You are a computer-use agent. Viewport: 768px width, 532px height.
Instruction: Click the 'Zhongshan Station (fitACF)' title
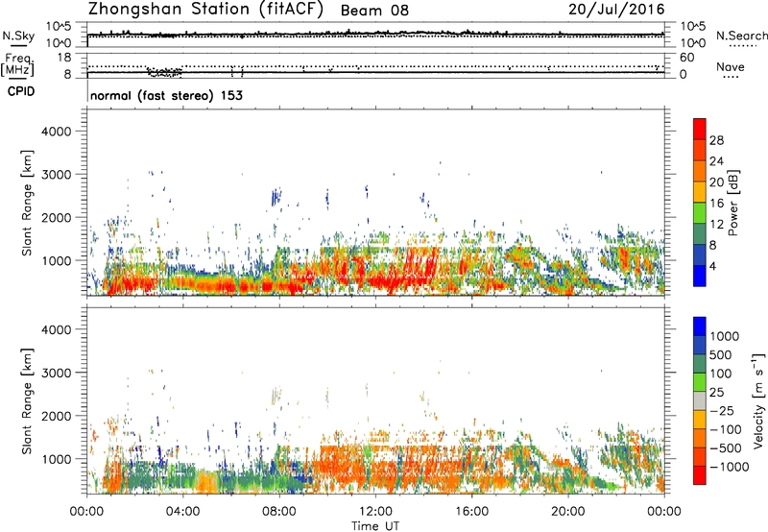(x=205, y=10)
